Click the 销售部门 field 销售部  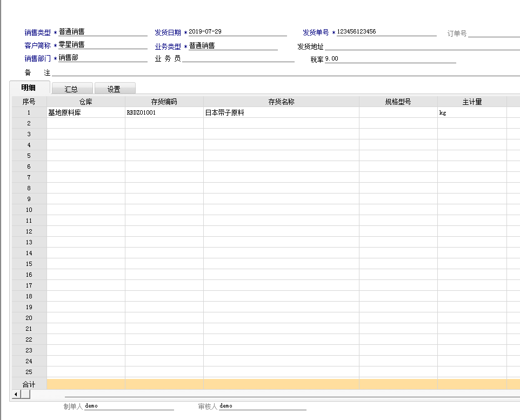click(103, 58)
